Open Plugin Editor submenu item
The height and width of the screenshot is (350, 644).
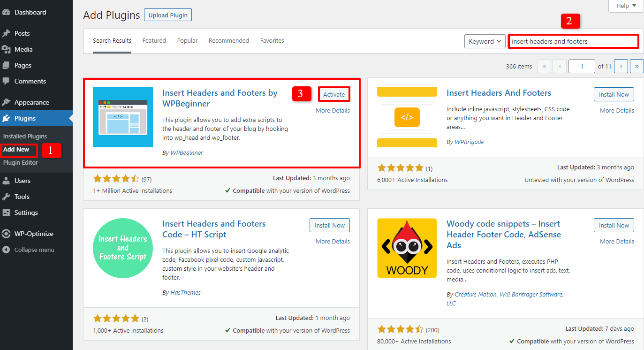[21, 163]
